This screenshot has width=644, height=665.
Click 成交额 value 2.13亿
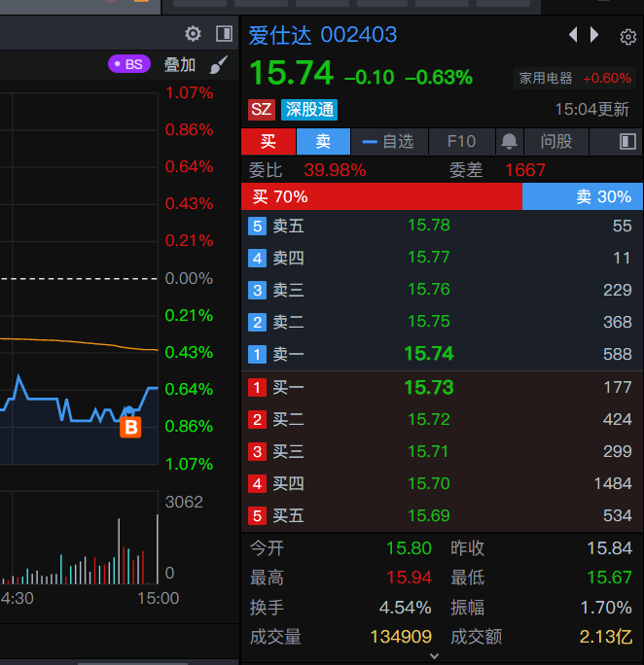pyautogui.click(x=606, y=637)
